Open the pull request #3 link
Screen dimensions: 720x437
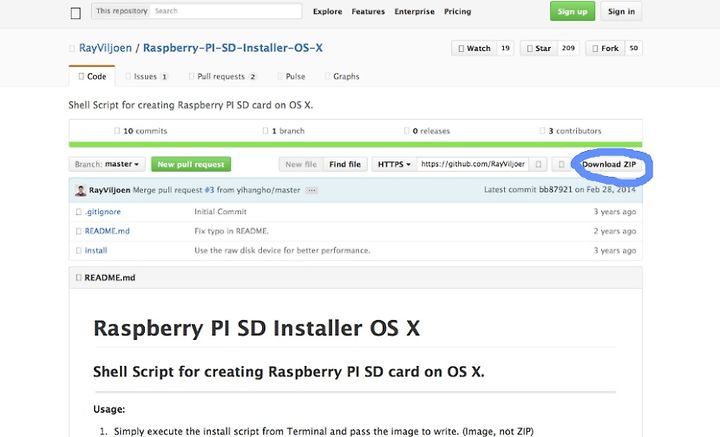click(209, 190)
